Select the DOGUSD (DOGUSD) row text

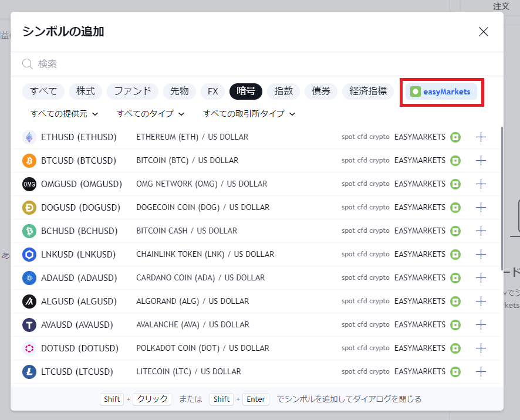(80, 208)
